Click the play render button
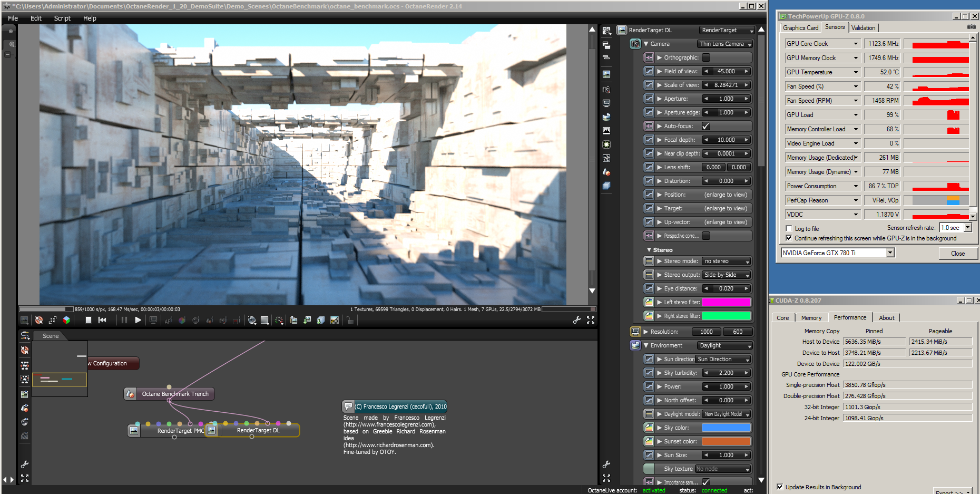 (138, 320)
